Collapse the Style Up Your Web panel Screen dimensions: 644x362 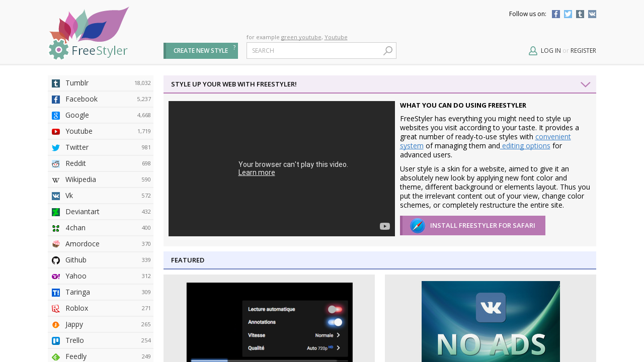(x=585, y=84)
